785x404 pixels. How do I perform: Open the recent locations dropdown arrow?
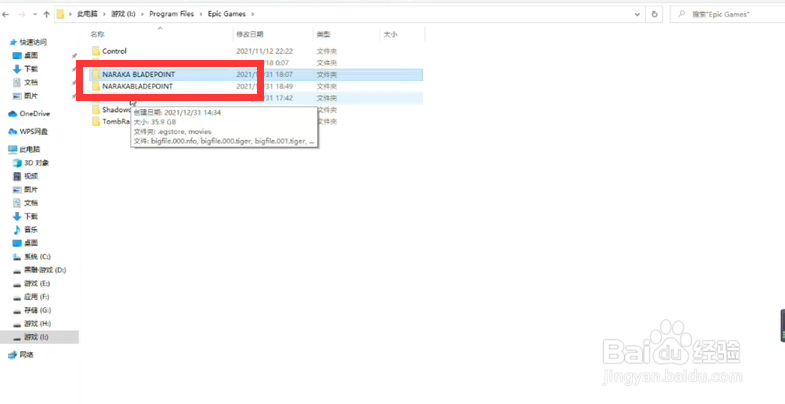point(35,15)
